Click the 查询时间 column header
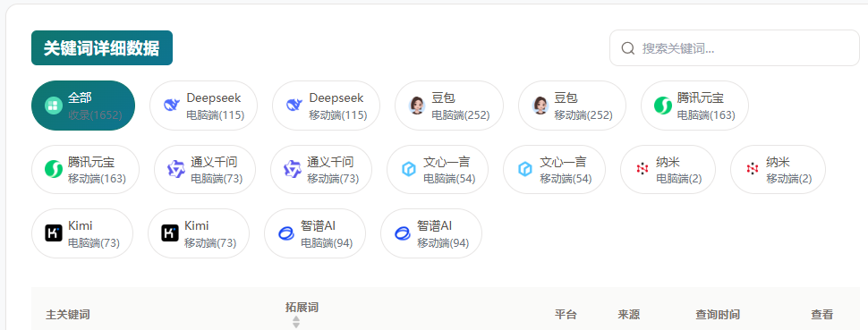The height and width of the screenshot is (330, 868). point(718,315)
